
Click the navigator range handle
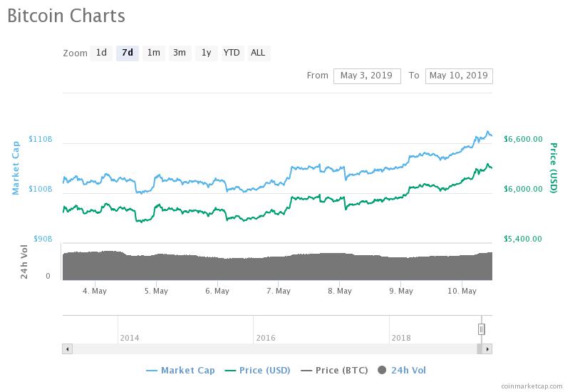point(482,329)
